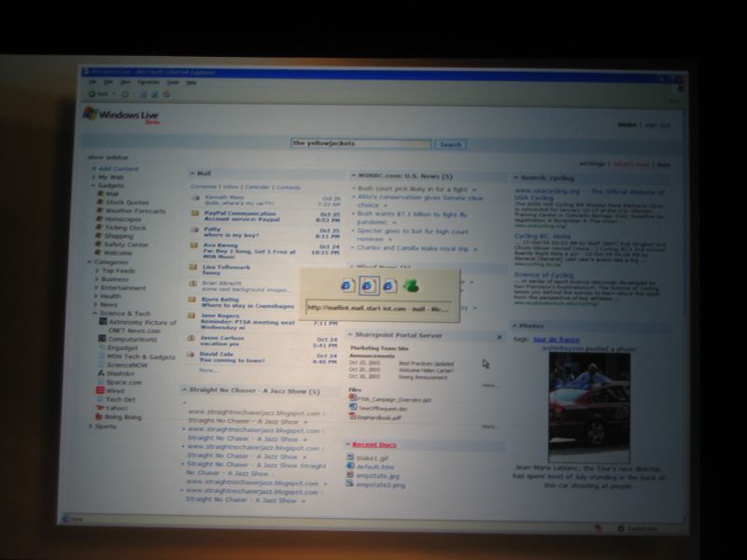This screenshot has width=747, height=560.
Task: Open the Tools menu
Action: tap(173, 82)
